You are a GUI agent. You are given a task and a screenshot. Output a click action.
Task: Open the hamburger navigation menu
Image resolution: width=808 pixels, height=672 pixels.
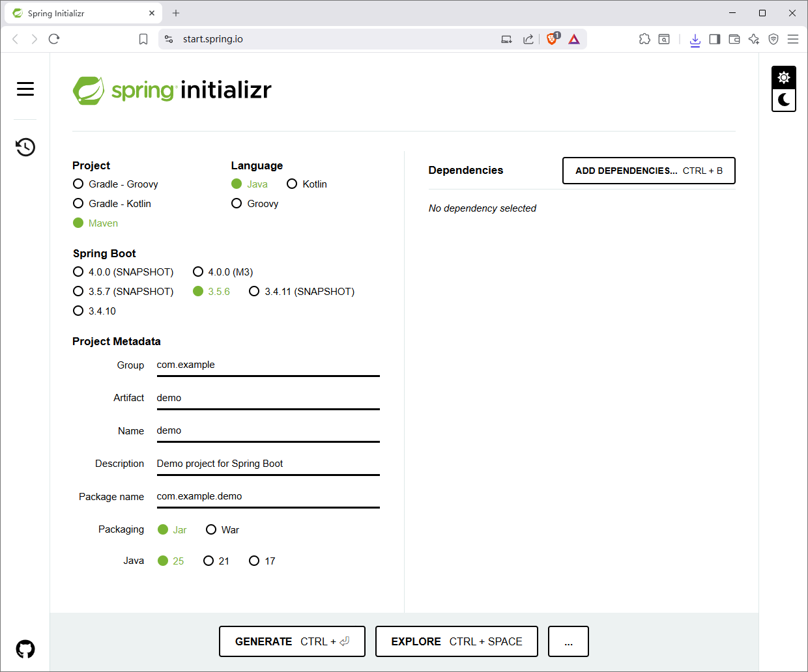(25, 89)
